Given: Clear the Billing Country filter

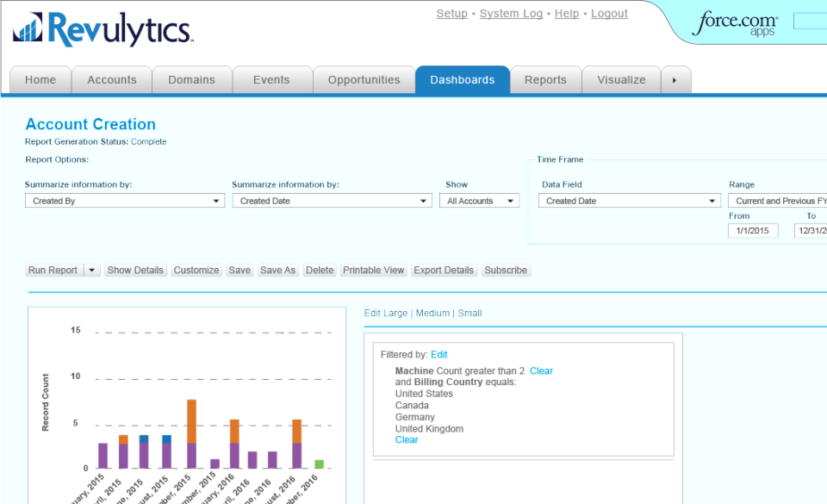Looking at the screenshot, I should coord(406,439).
